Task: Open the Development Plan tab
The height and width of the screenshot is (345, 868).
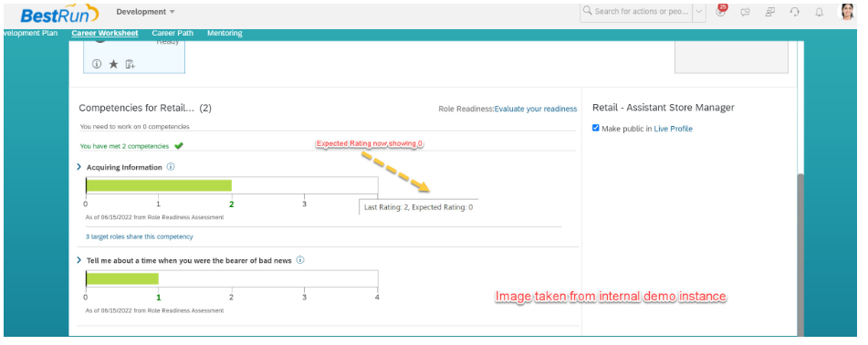Action: coord(30,33)
